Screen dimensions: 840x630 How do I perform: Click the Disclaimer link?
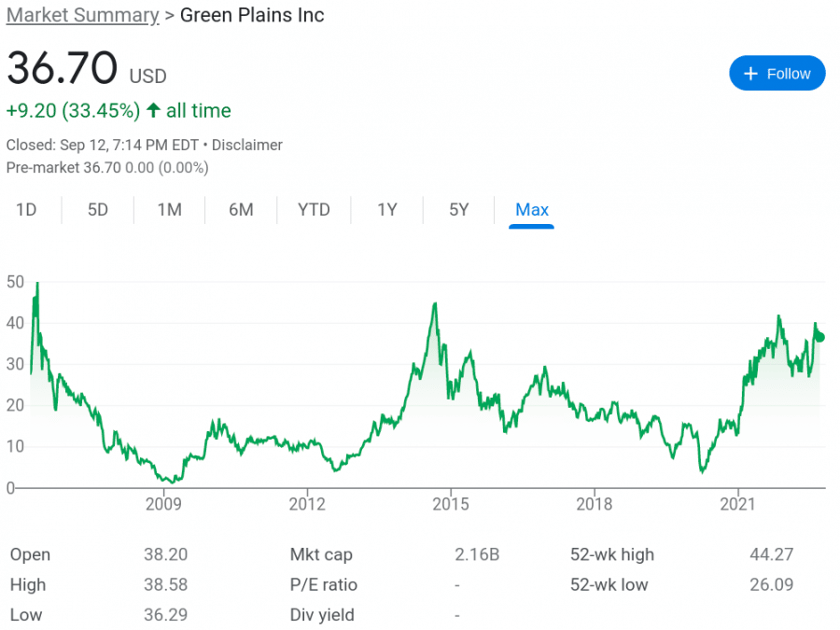click(248, 145)
